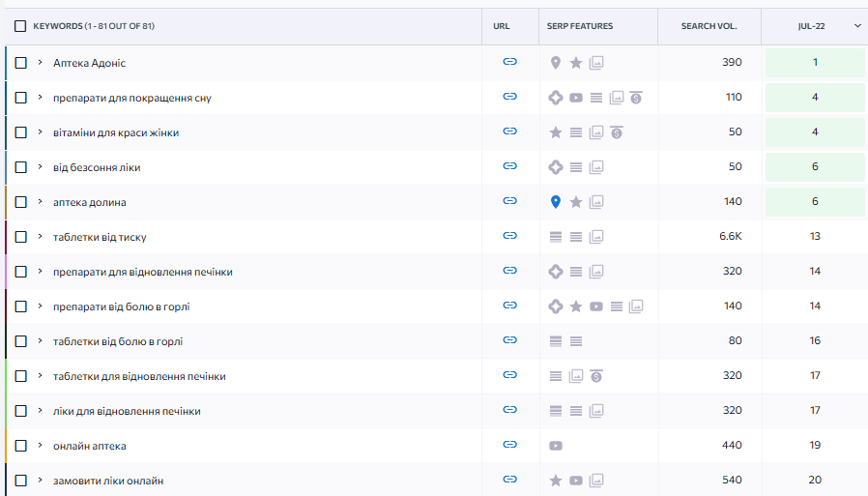Click shopping ads icon for вітаміни для краси жінки
This screenshot has height=496, width=868.
click(616, 132)
